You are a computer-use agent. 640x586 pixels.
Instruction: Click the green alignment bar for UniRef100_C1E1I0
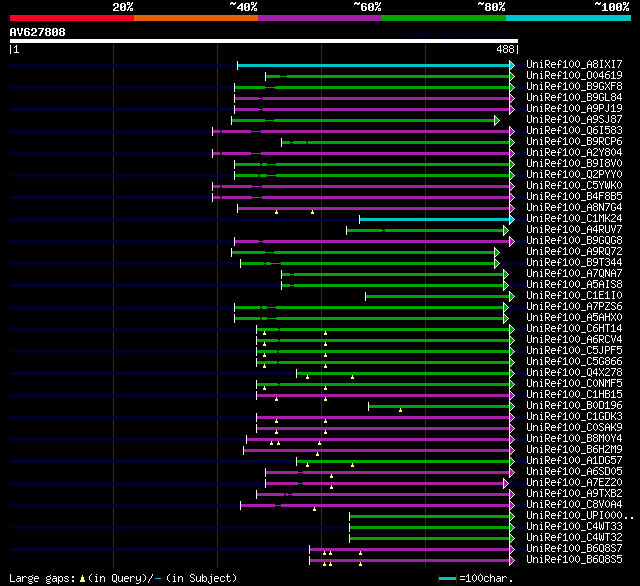pyautogui.click(x=438, y=297)
